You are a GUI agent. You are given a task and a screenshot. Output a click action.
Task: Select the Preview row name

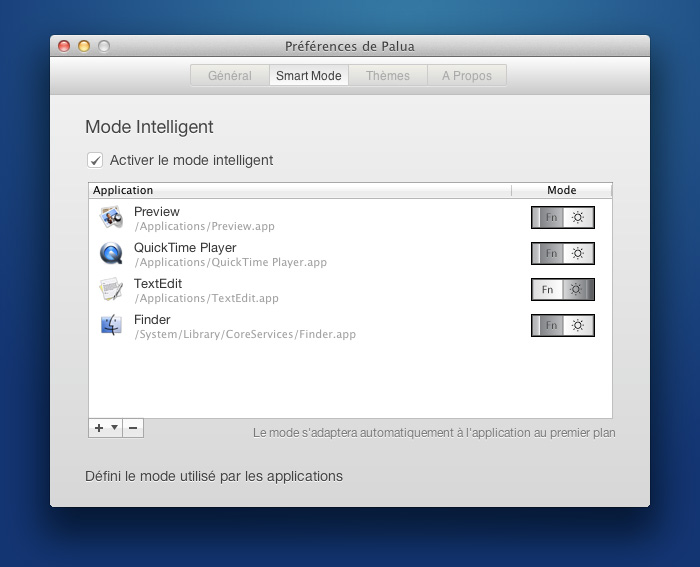(x=157, y=212)
